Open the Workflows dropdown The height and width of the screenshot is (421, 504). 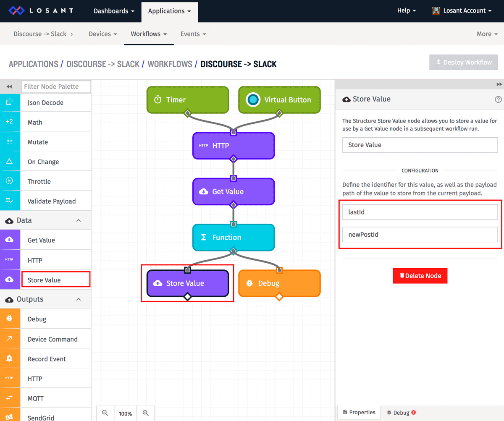pyautogui.click(x=149, y=34)
